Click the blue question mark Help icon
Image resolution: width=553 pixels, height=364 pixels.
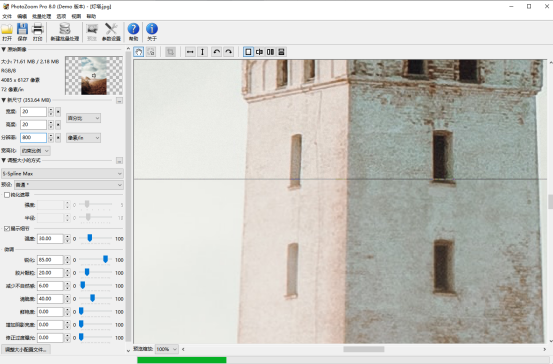133,29
